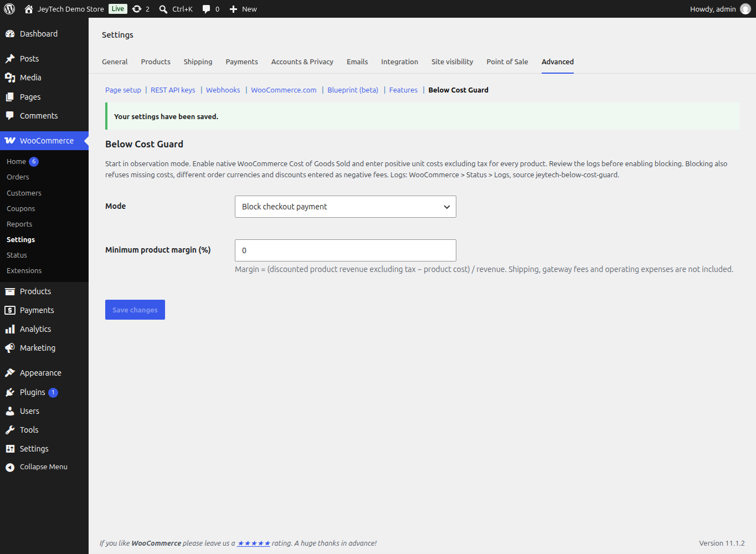The image size is (756, 554).
Task: Click the Plugins plug icon
Action: pos(10,392)
